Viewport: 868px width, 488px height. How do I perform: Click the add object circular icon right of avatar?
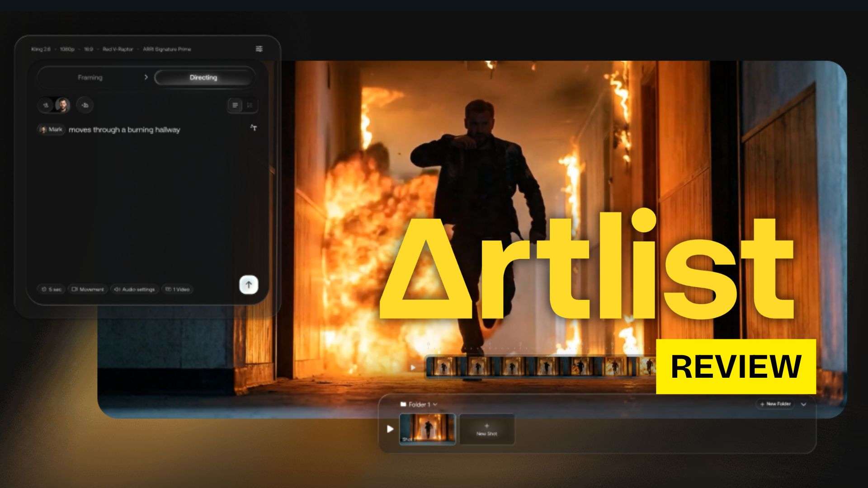(x=85, y=105)
